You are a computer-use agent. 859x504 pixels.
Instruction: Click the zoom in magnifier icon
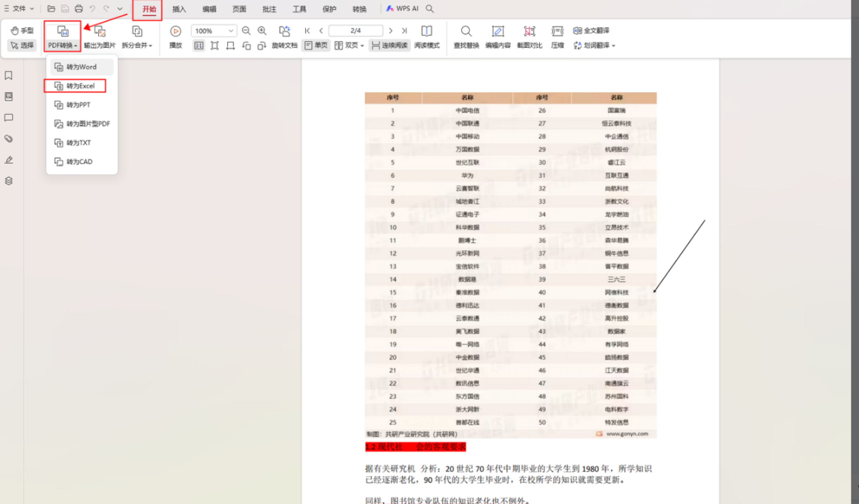click(x=262, y=31)
